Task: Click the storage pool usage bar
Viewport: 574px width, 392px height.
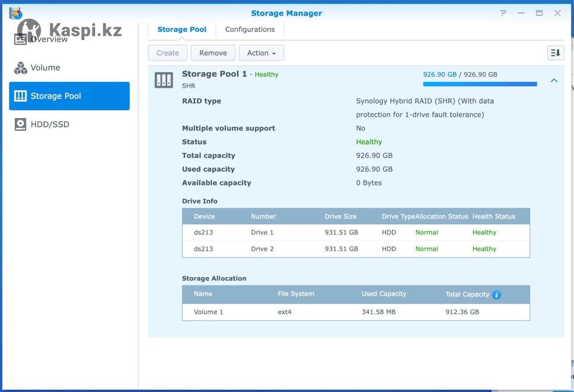Action: tap(480, 84)
